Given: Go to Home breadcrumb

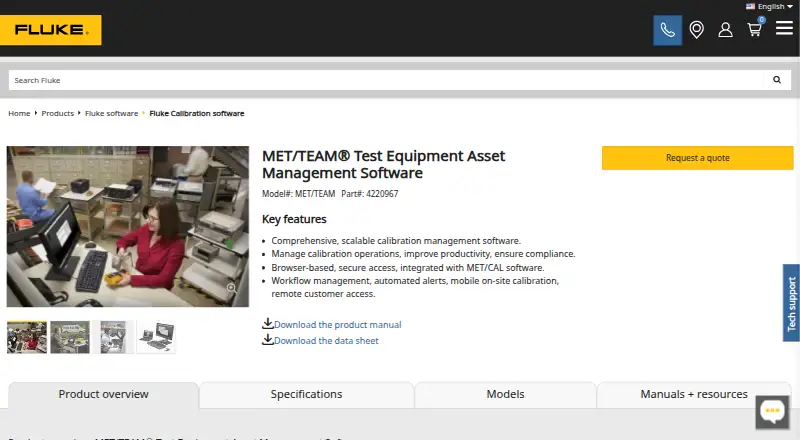Looking at the screenshot, I should (x=19, y=113).
